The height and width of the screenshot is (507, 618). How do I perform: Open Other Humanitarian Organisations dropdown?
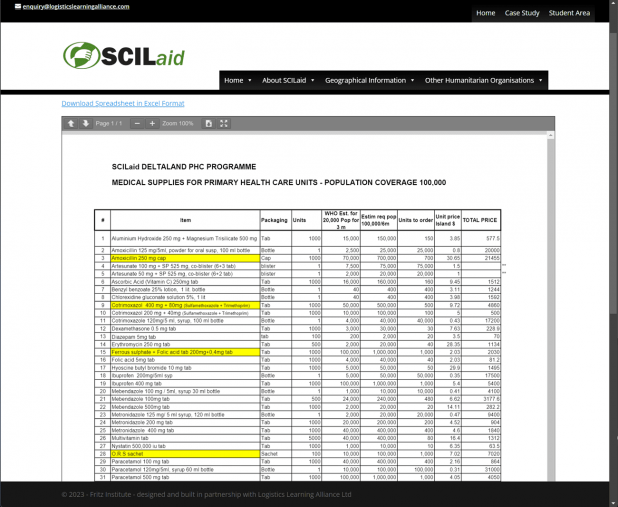(x=483, y=80)
